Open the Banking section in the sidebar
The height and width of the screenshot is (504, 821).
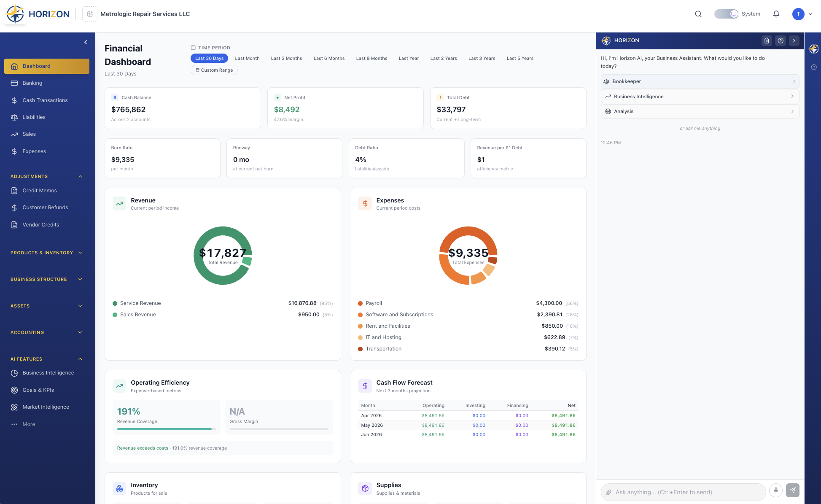pos(32,83)
